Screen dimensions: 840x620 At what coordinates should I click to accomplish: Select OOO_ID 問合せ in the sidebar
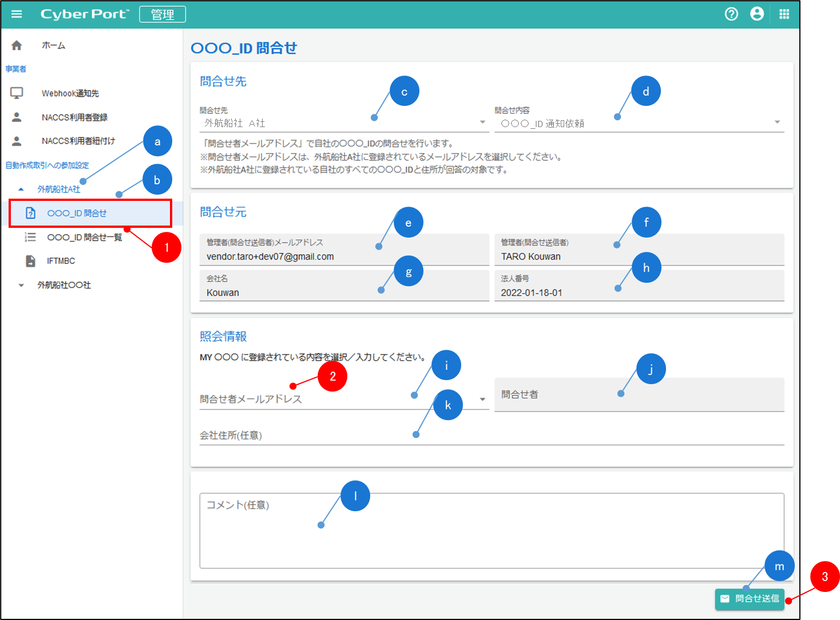(77, 214)
